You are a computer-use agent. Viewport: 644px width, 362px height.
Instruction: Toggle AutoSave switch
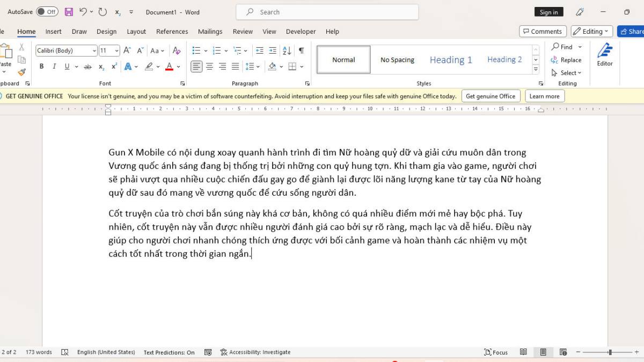click(x=47, y=12)
